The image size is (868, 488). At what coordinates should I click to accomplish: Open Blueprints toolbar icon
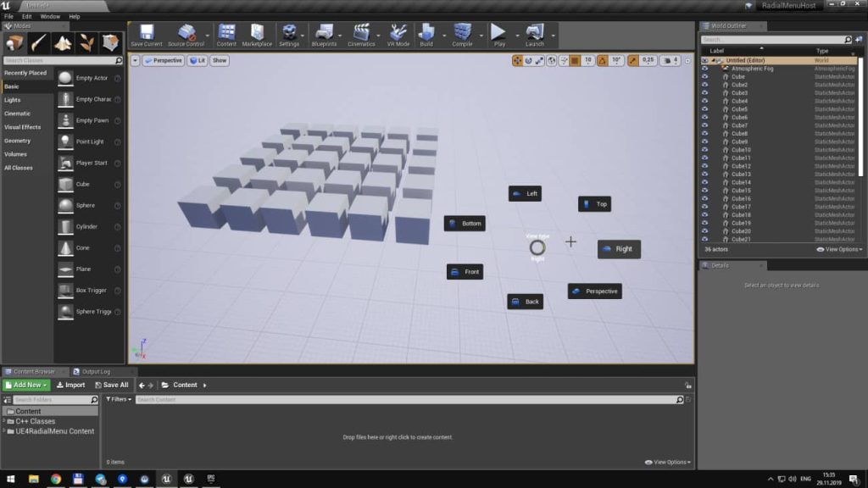(x=324, y=36)
